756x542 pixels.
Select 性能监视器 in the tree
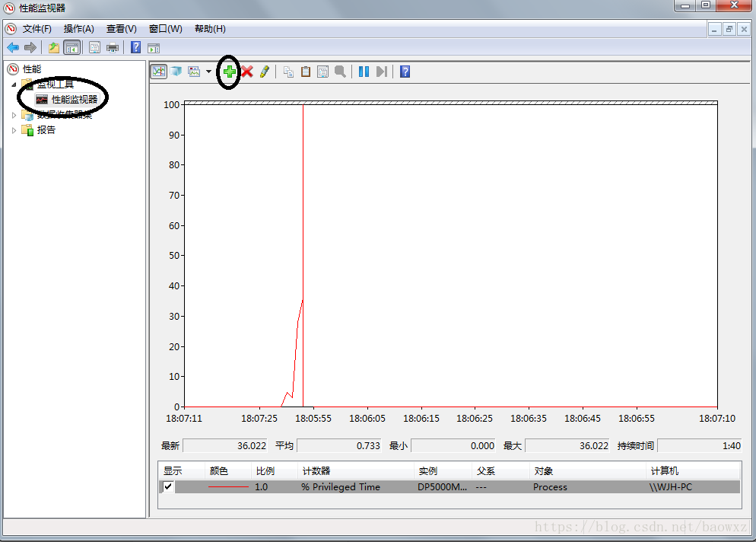click(75, 100)
